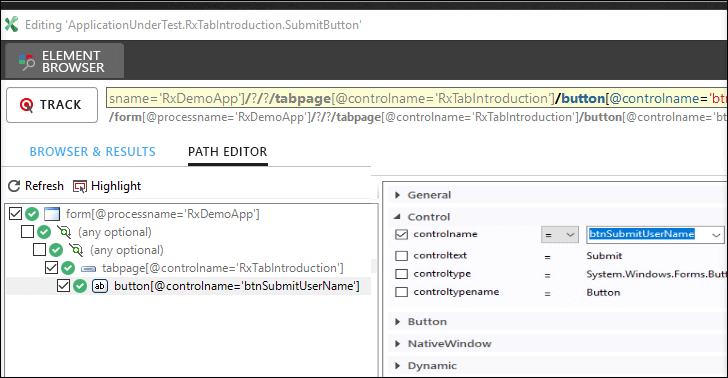Click green status icon of form row

[x=32, y=214]
